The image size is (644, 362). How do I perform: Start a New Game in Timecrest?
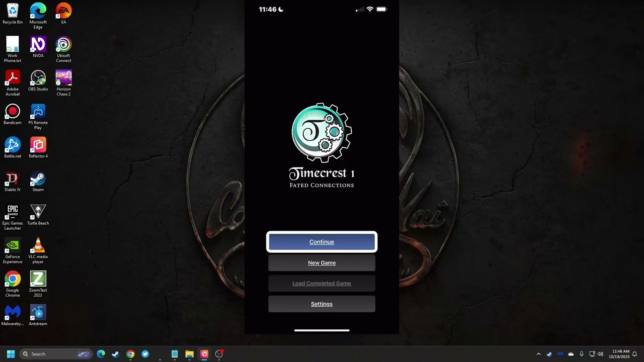coord(321,263)
